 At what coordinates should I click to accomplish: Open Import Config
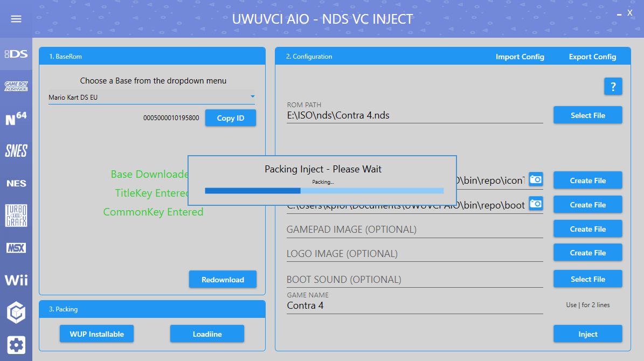(x=520, y=56)
